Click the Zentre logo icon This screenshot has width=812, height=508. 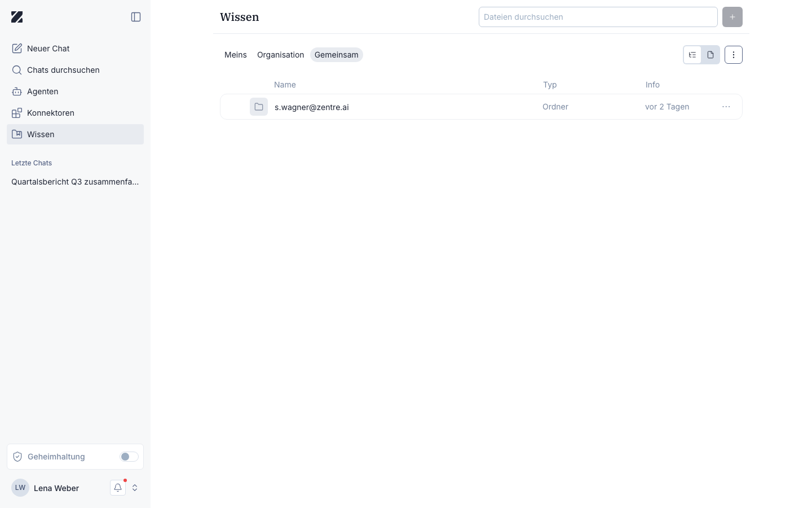[x=17, y=17]
